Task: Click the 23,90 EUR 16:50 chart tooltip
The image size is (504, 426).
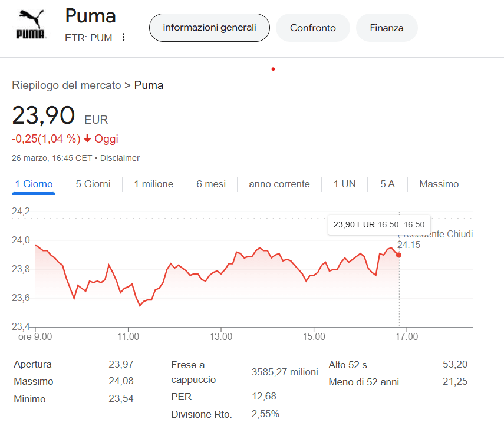Action: (380, 224)
